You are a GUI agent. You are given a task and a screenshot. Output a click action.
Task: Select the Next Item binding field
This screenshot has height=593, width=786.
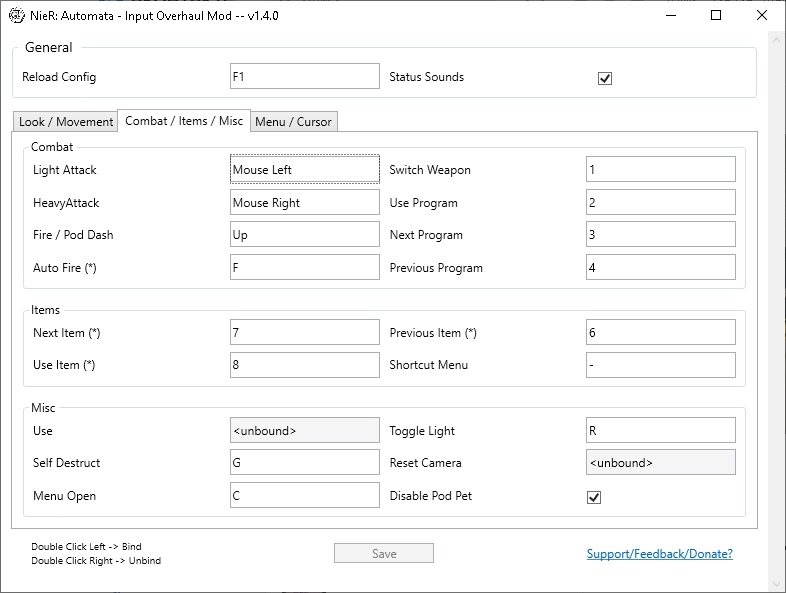305,332
